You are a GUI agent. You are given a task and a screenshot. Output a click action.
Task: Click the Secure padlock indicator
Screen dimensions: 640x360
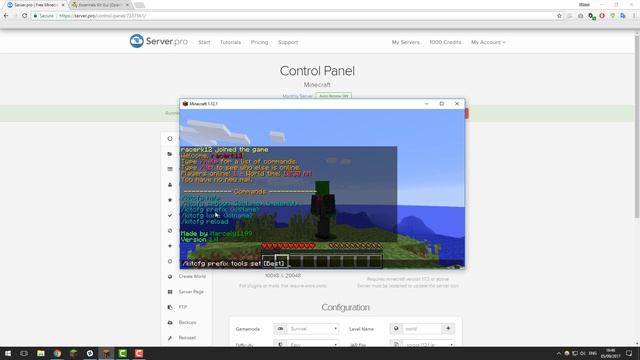tap(44, 16)
